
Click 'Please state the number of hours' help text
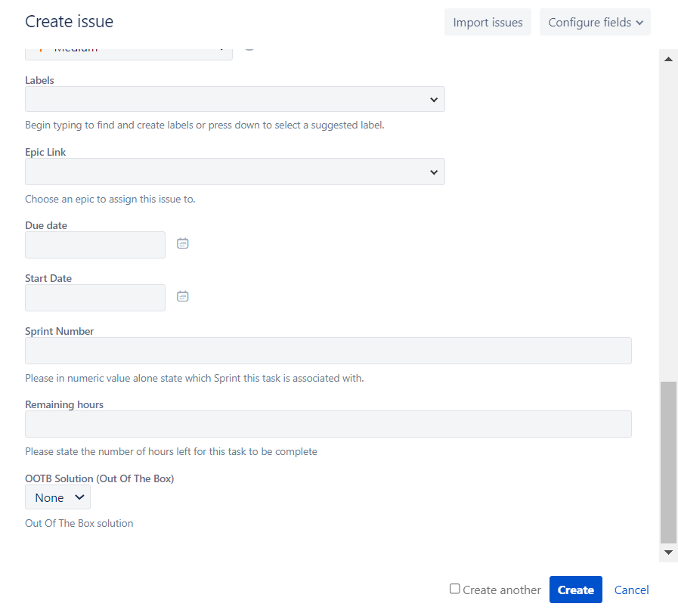172,452
